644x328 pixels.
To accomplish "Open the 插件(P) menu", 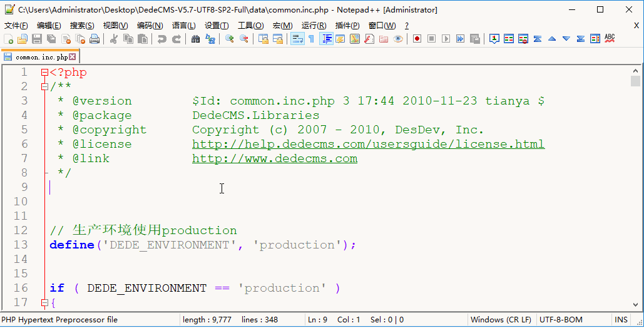I will point(347,26).
